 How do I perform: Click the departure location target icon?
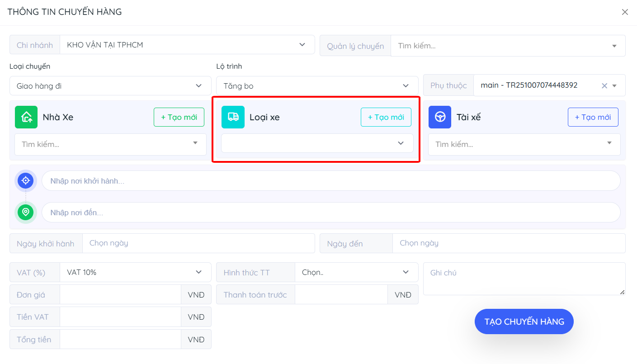coord(26,181)
